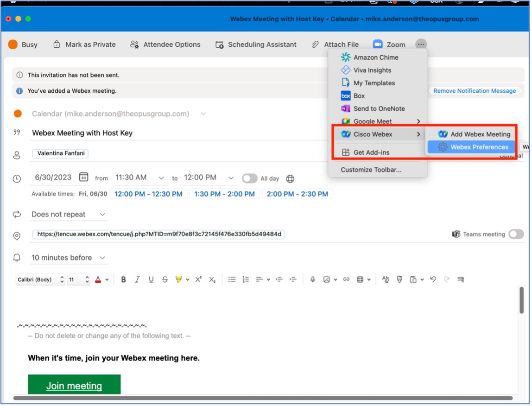Choose available time 2:00 PM - 2:30 PM
This screenshot has height=406, width=532.
pyautogui.click(x=297, y=194)
